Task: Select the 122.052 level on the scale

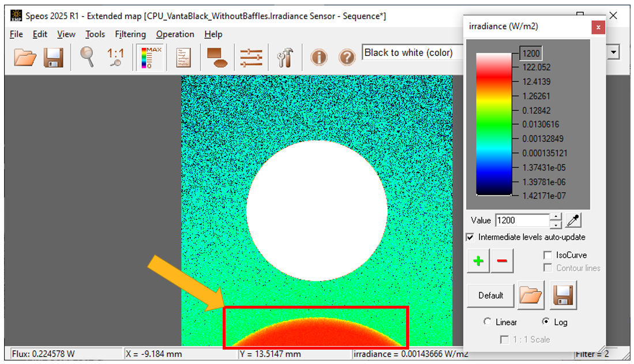Action: [536, 67]
